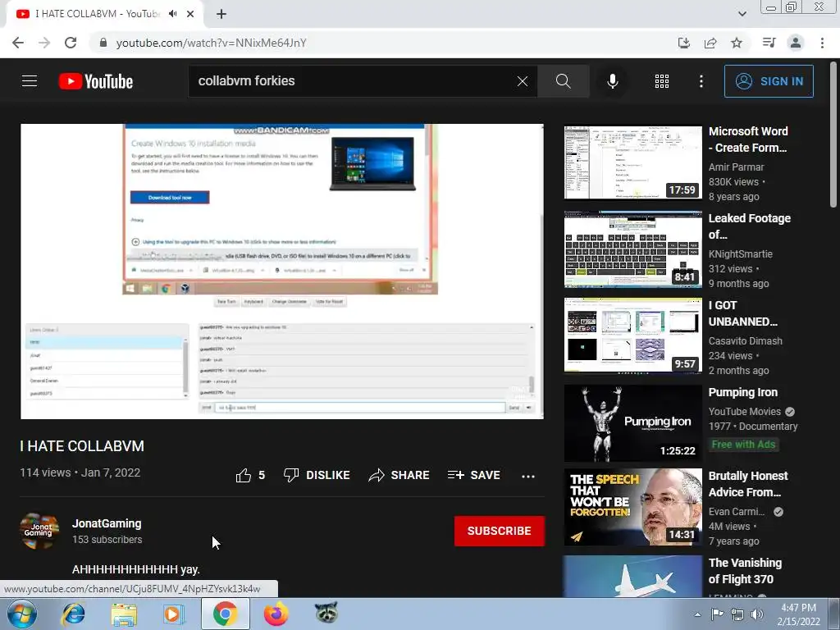Open the YouTube hamburger guide menu

(x=30, y=81)
